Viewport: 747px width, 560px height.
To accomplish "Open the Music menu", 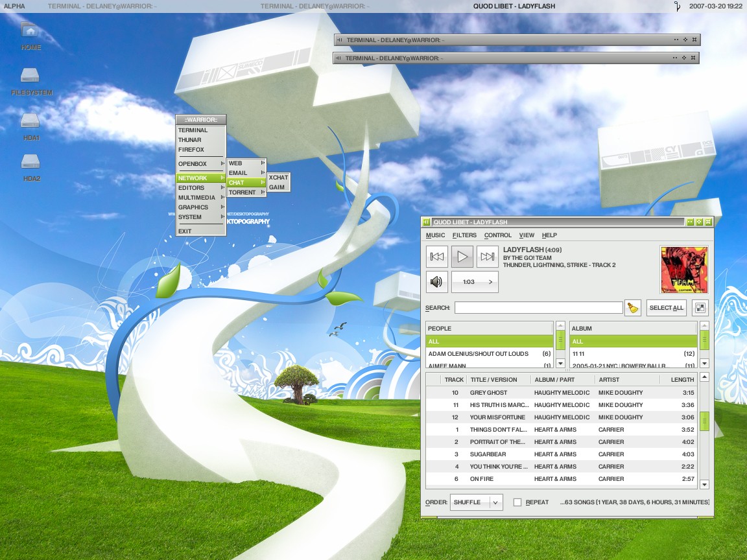I will (x=436, y=235).
